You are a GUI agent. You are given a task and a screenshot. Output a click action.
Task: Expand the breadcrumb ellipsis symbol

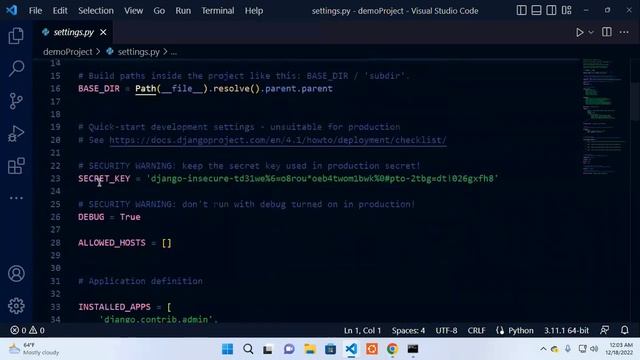coord(174,52)
